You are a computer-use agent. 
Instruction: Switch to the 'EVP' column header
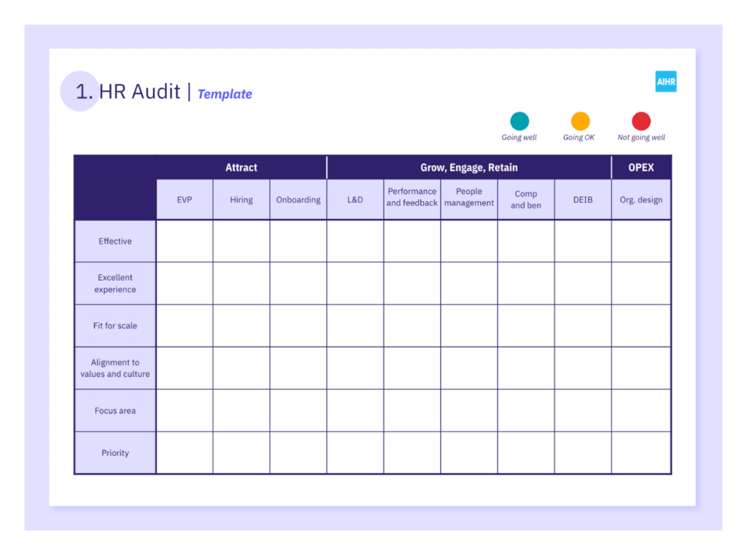pos(184,199)
